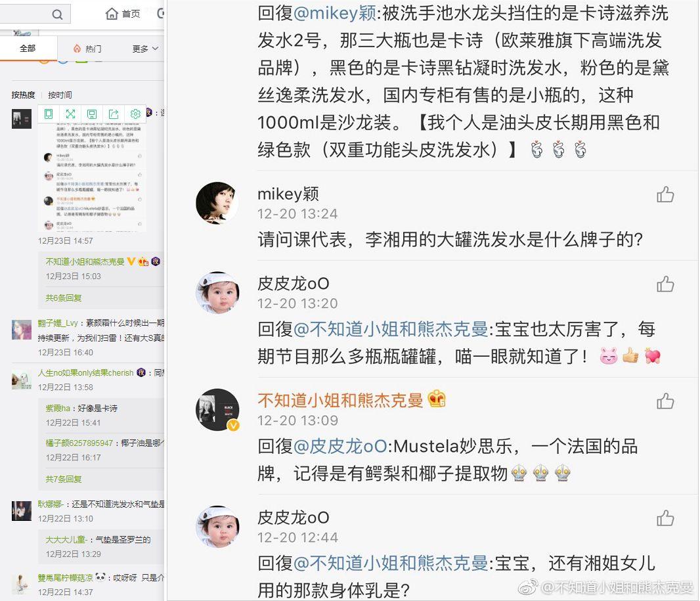Like mikey颖's comment with thumbs-up

pyautogui.click(x=665, y=194)
